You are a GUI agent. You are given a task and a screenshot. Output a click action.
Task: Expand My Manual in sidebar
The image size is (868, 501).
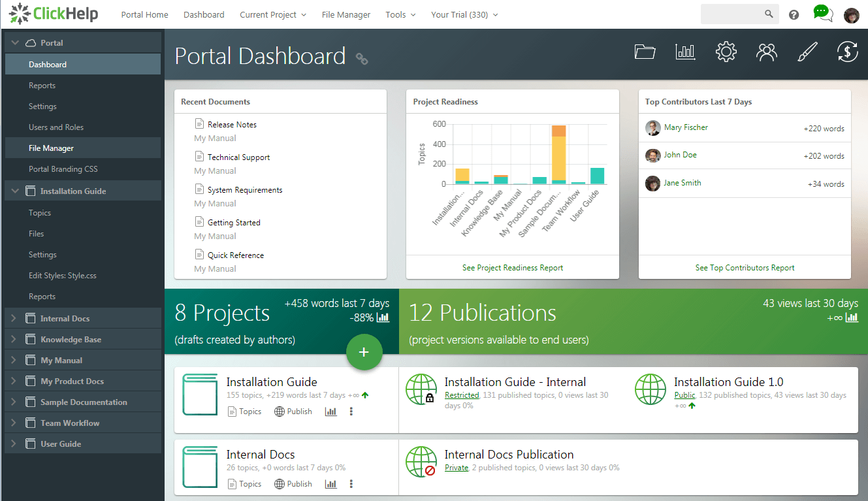click(14, 360)
